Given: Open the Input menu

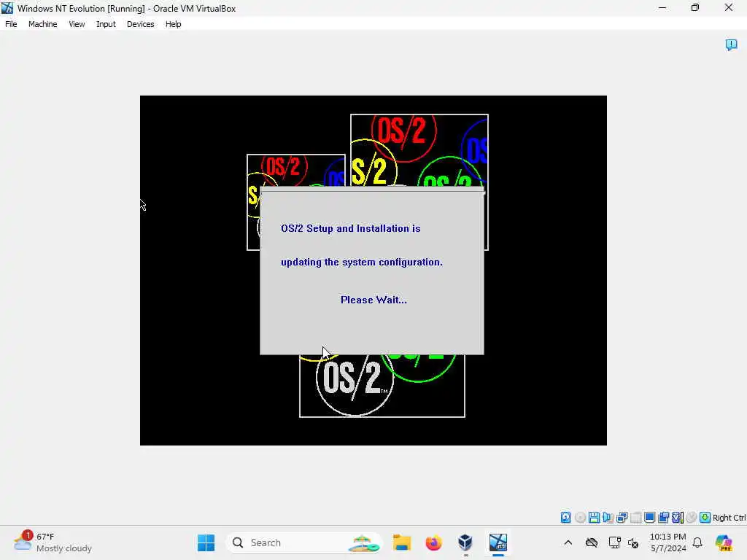Looking at the screenshot, I should click(106, 24).
